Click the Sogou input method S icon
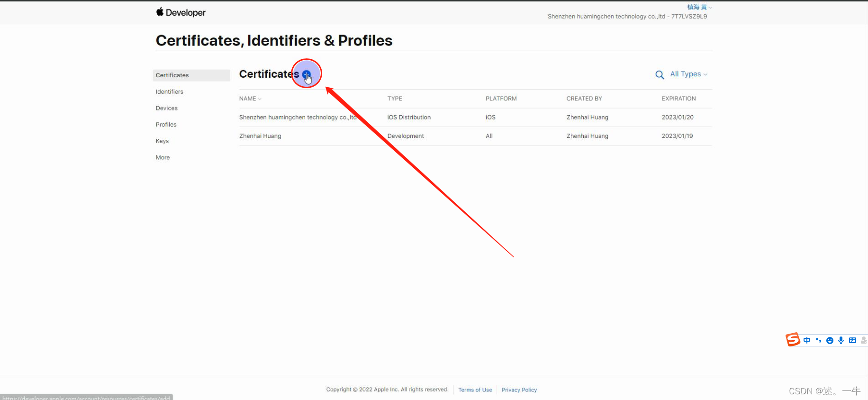 [x=793, y=340]
